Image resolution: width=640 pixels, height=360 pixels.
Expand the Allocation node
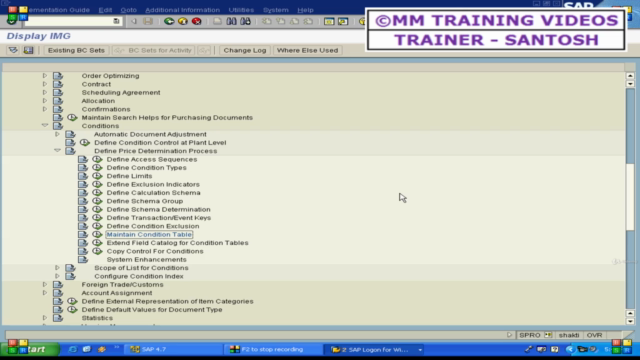click(45, 101)
